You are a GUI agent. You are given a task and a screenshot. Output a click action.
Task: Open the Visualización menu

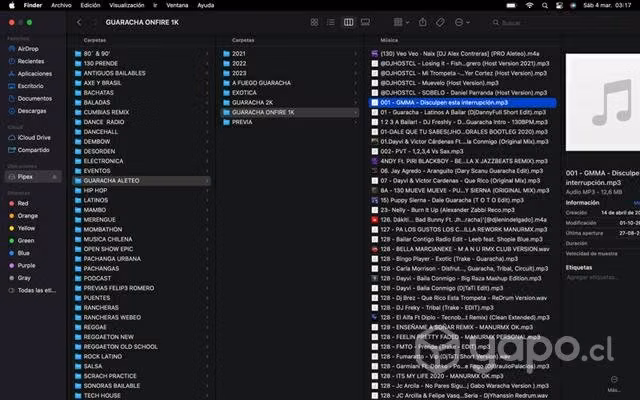coord(127,5)
